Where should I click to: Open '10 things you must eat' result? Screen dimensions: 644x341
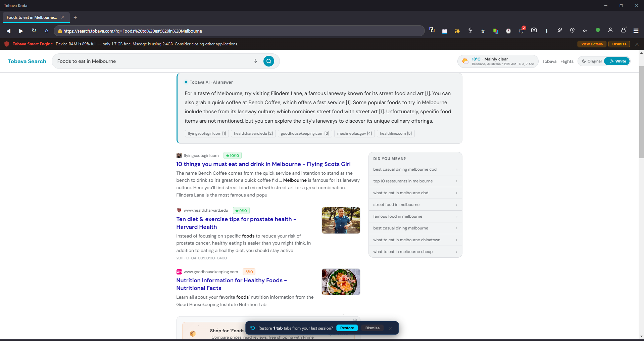click(x=263, y=164)
